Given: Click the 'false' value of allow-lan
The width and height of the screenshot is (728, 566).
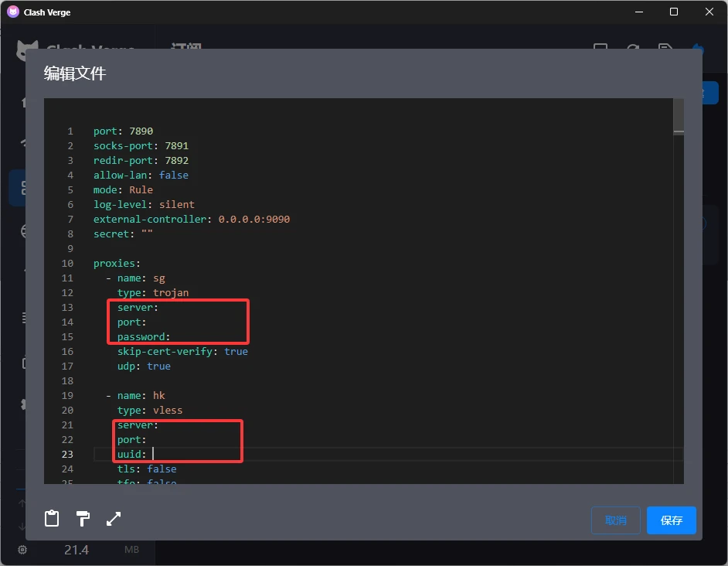Looking at the screenshot, I should point(174,175).
